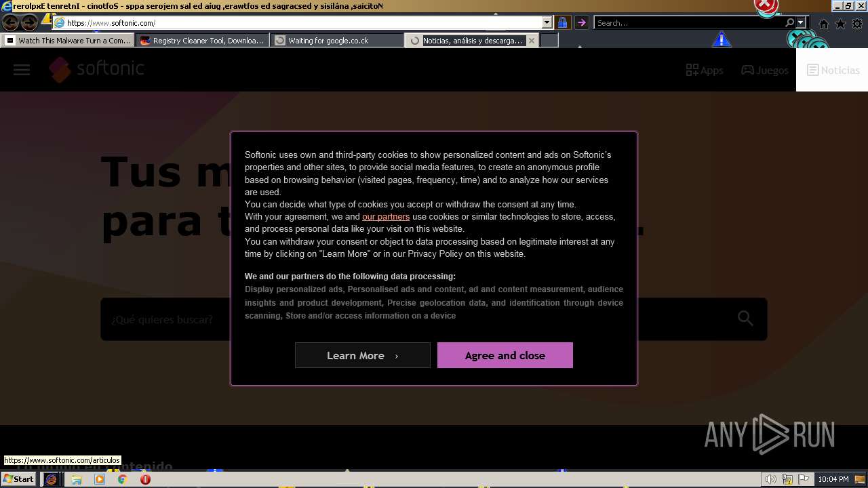Open the Juegos section
The height and width of the screenshot is (488, 868).
[765, 70]
